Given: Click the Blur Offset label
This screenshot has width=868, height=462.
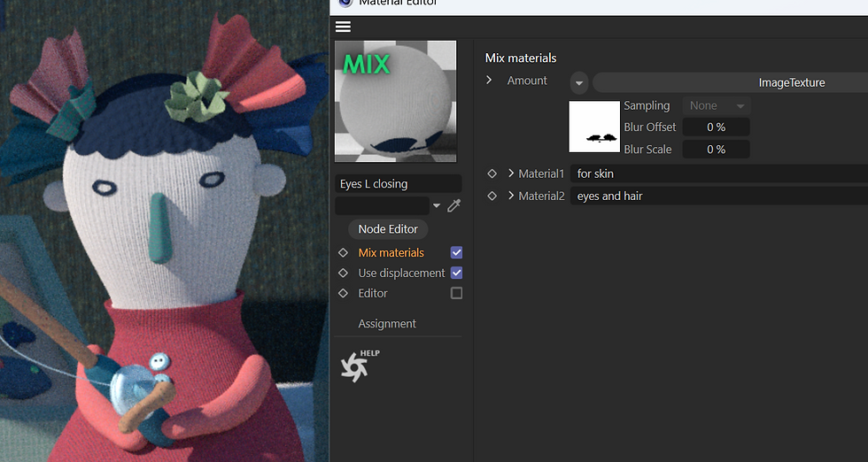Looking at the screenshot, I should pos(650,127).
